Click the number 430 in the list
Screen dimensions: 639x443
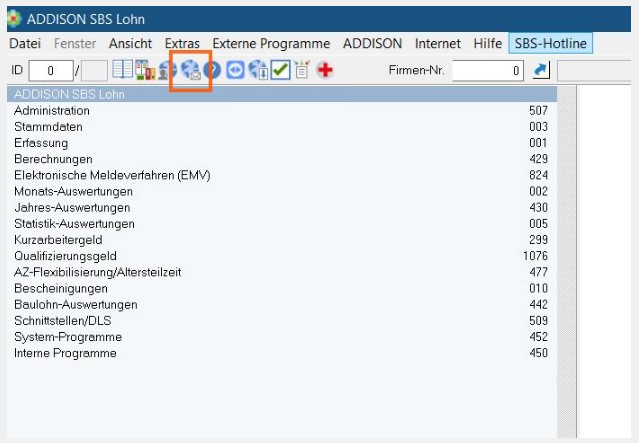[538, 207]
